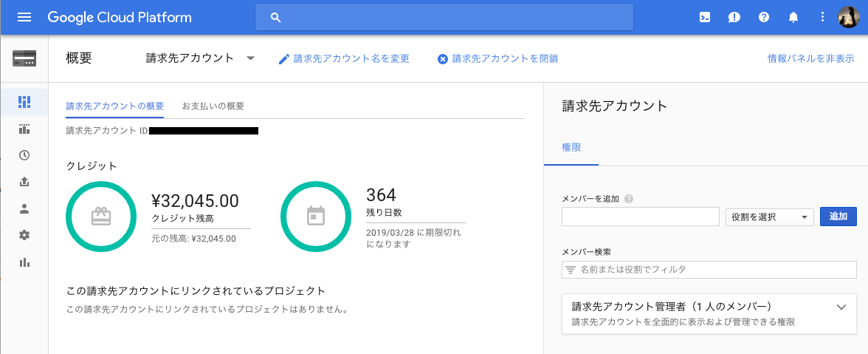868x354 pixels.
Task: Click 情報パネルを非表示 link
Action: (810, 58)
